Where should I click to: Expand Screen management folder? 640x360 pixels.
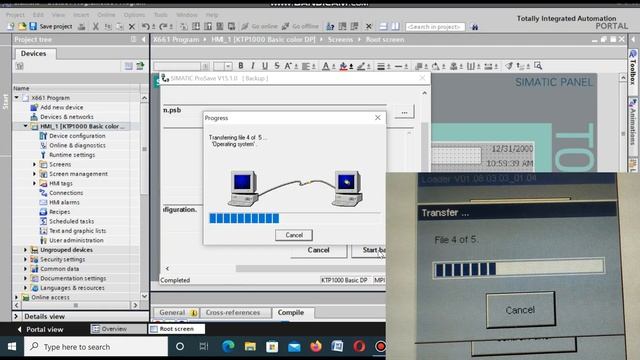tap(35, 173)
